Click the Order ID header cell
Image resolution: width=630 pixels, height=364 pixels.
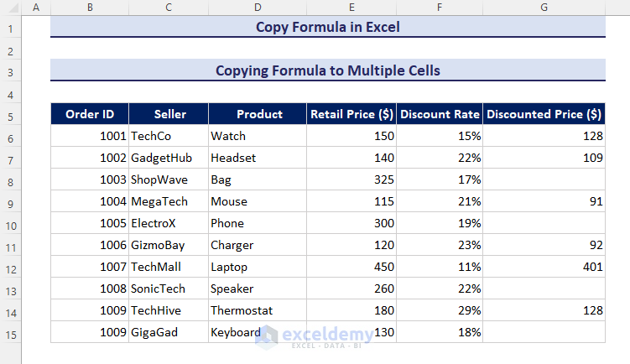(x=89, y=114)
